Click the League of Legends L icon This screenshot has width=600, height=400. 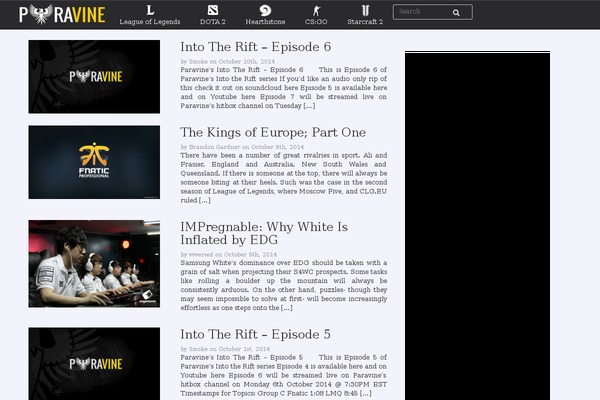[150, 10]
